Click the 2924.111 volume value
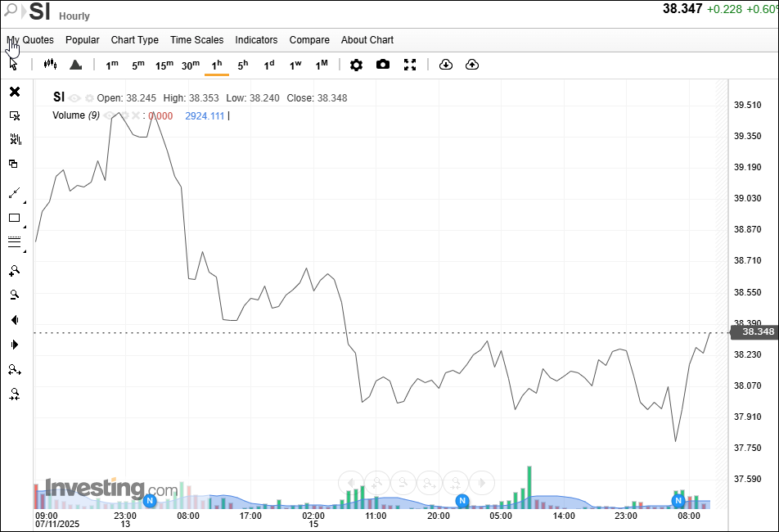The image size is (779, 532). tap(205, 115)
